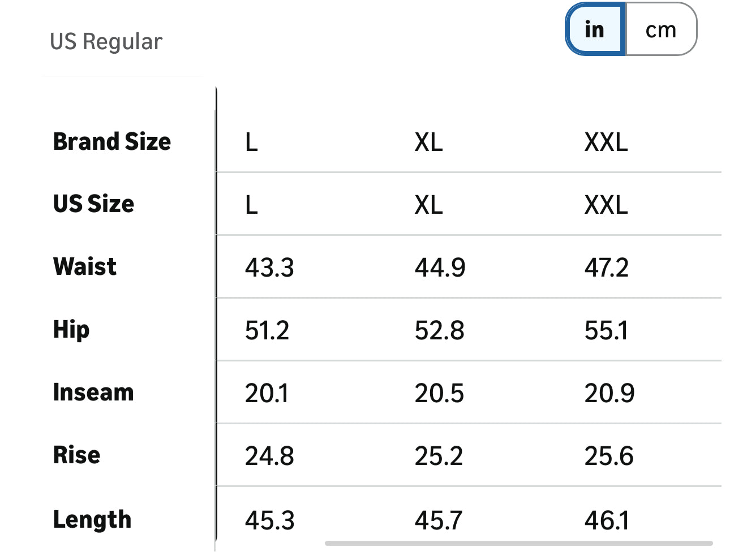The image size is (747, 560).
Task: Select the Length row label
Action: (92, 520)
